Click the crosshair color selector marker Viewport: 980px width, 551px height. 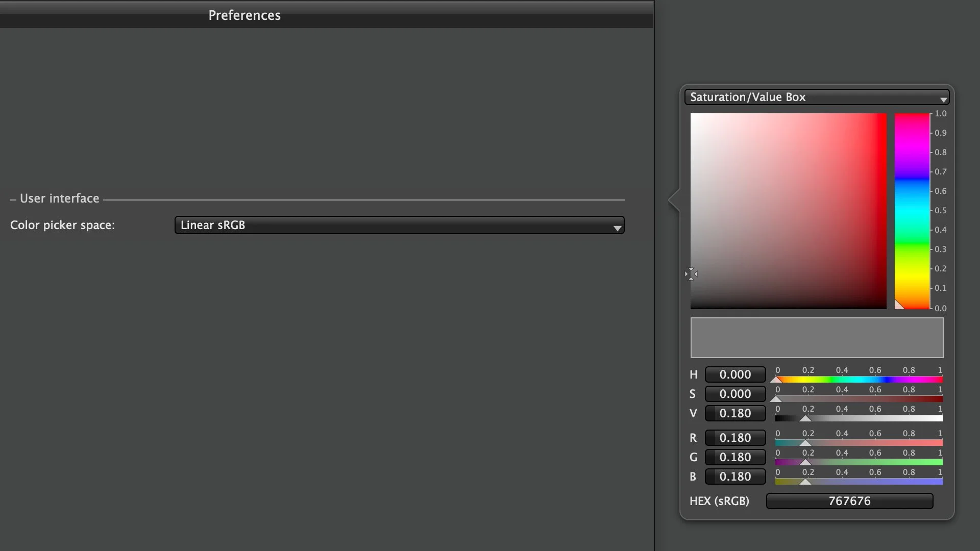click(x=692, y=274)
